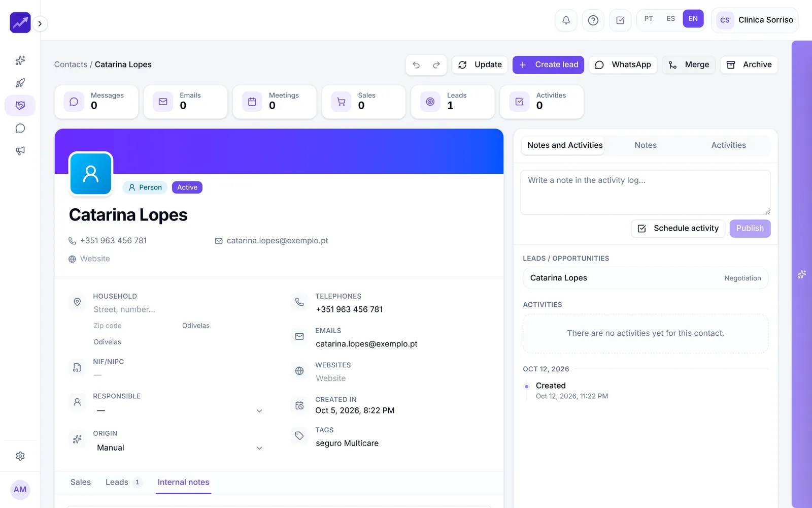Click the contact avatar picture
Screen dimensions: 812x508
click(x=91, y=174)
